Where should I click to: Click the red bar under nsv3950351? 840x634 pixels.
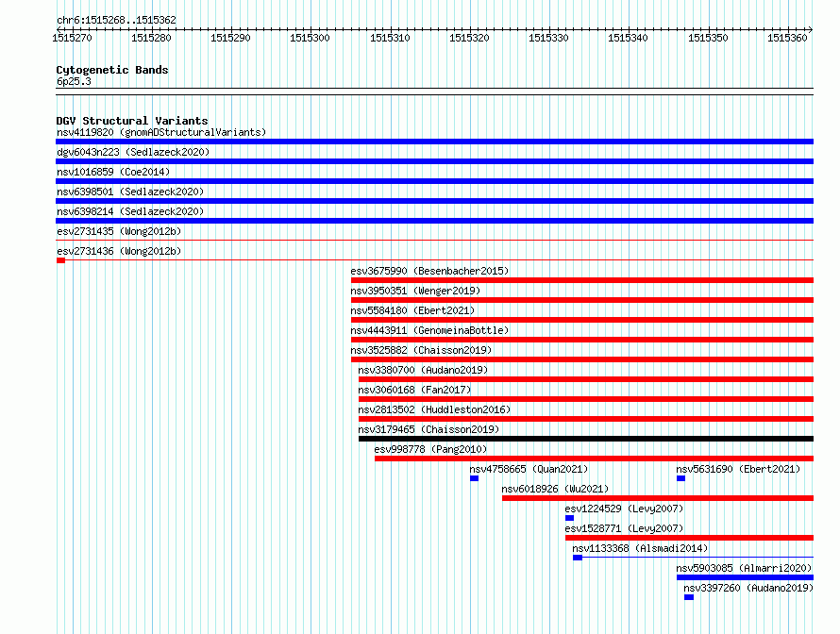pos(582,300)
